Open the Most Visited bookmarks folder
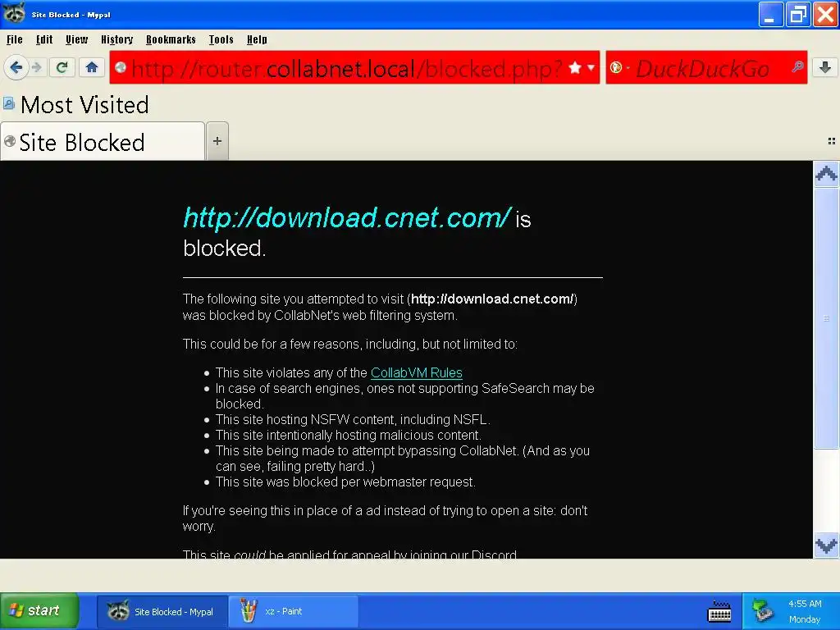The width and height of the screenshot is (840, 630). 76,104
